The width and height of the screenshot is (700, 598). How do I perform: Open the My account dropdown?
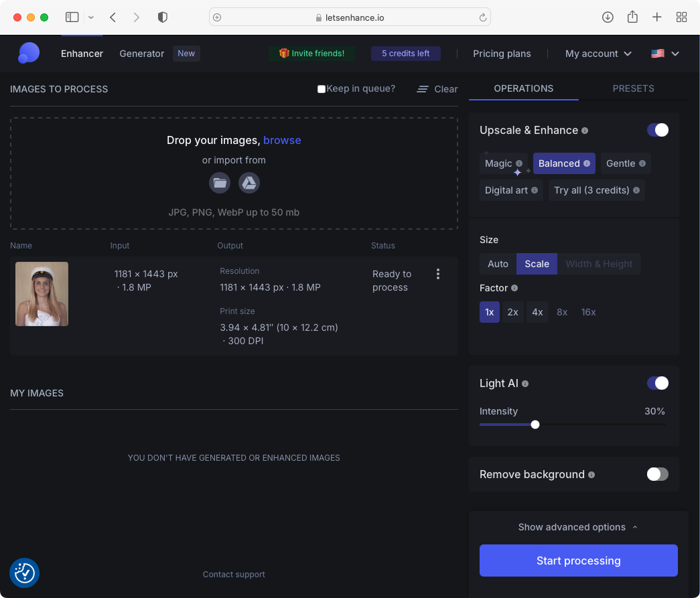pos(598,54)
